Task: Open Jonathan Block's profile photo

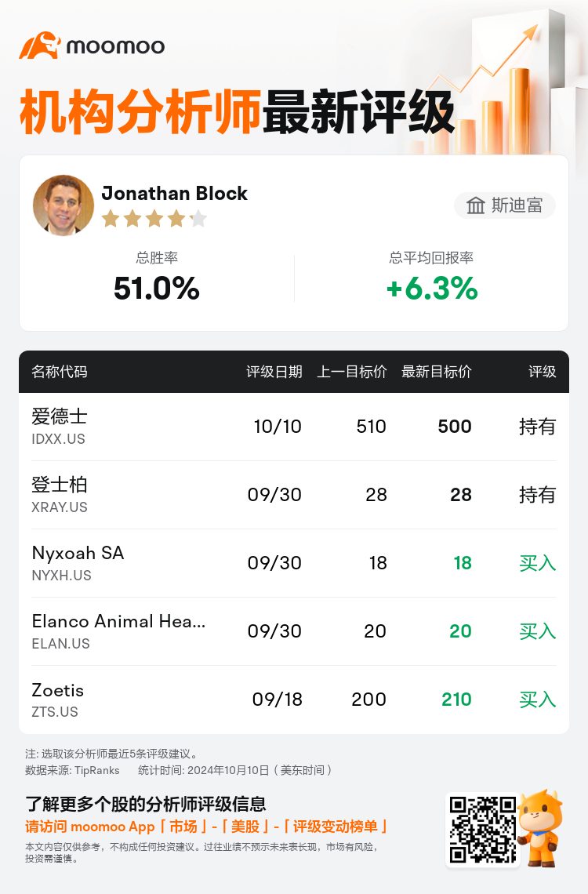Action: [64, 205]
